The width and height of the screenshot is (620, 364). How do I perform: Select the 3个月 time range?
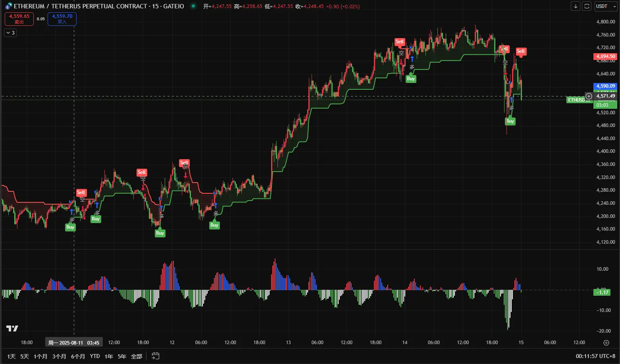[x=59, y=356]
